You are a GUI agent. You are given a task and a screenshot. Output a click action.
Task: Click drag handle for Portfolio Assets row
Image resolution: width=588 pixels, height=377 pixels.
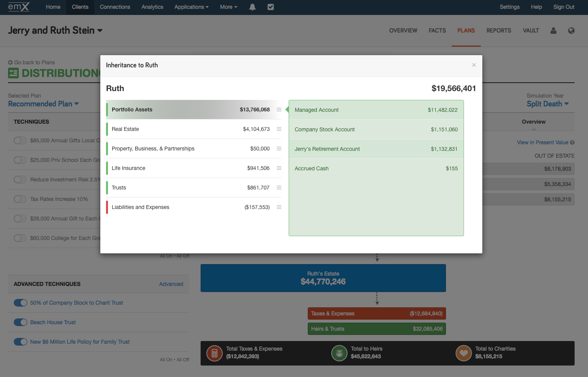[x=279, y=109]
